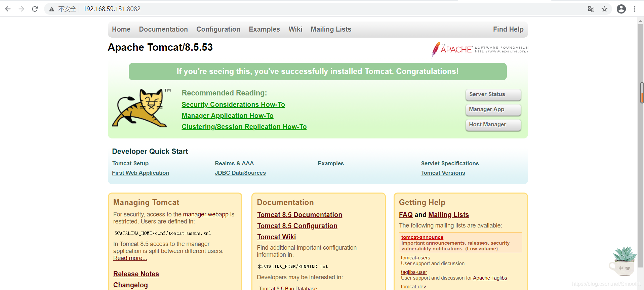Open the JDBC DataSources link
Viewport: 644px width, 290px height.
[240, 173]
